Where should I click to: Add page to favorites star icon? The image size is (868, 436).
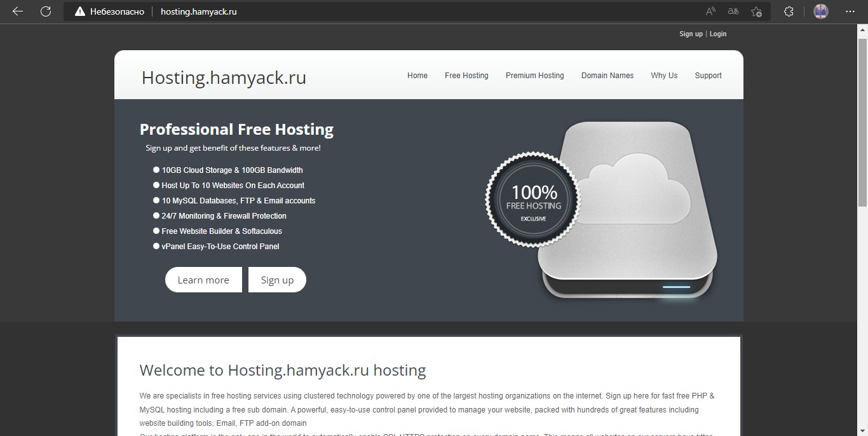(756, 11)
